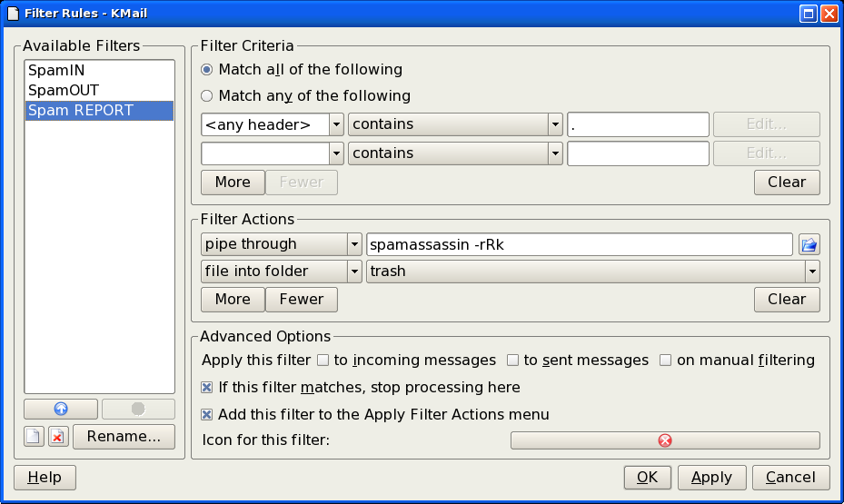Click Apply to save filter changes

[x=711, y=477]
